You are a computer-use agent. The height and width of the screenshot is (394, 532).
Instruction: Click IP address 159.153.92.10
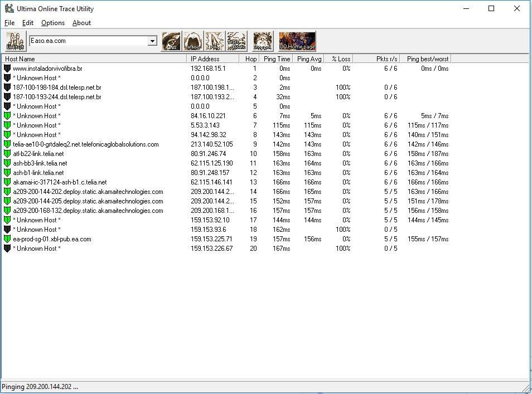tap(210, 220)
